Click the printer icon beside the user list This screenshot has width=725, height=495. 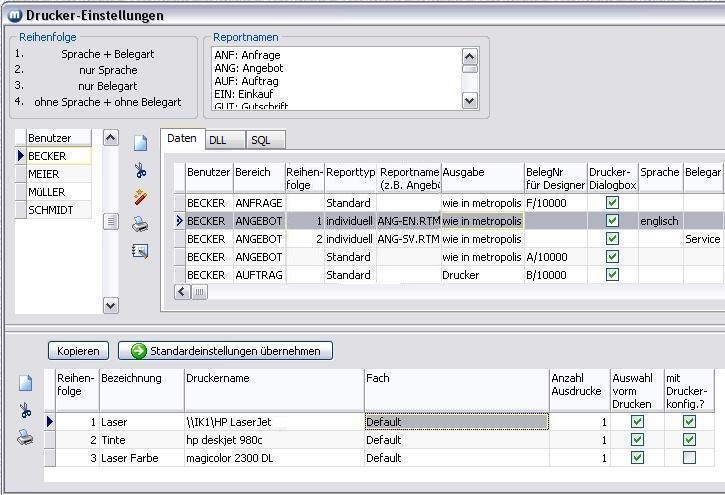pyautogui.click(x=140, y=224)
